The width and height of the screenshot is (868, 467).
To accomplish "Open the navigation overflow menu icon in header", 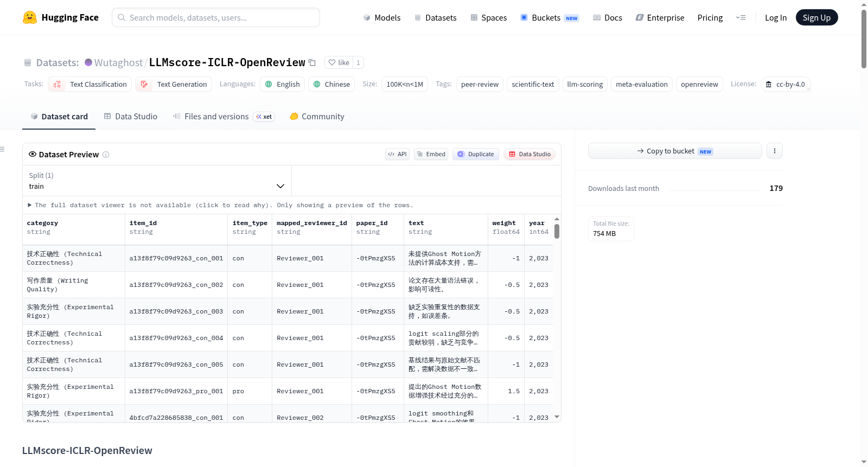I will pos(741,17).
